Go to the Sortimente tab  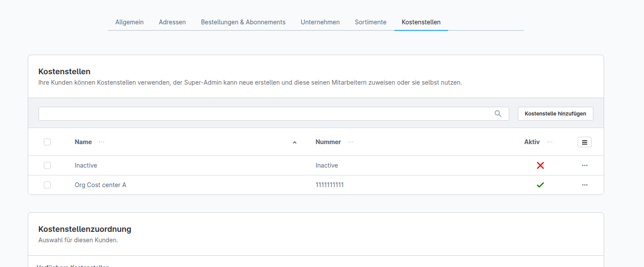pos(371,22)
